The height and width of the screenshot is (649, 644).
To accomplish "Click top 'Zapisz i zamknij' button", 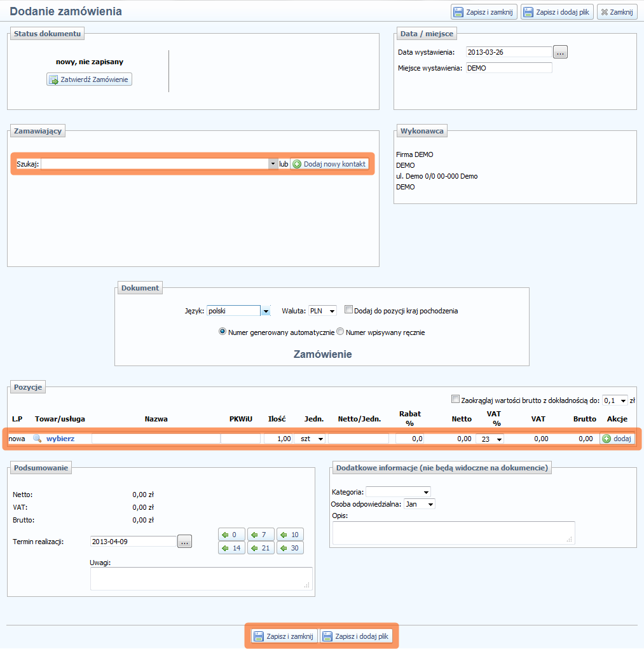I will 483,12.
